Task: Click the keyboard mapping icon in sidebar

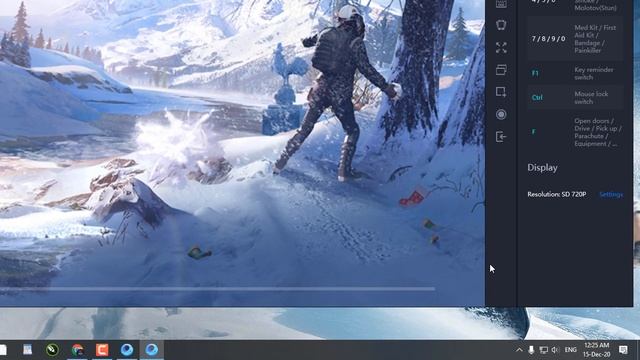Action: click(501, 4)
